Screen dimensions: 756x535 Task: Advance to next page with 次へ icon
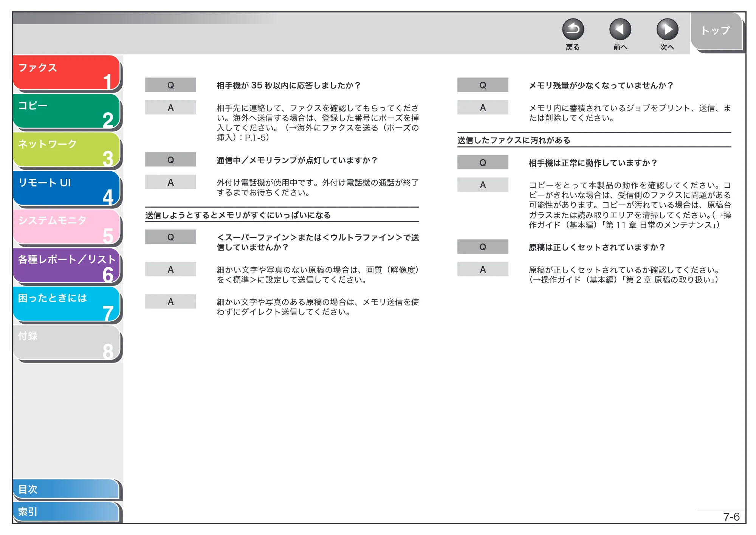(x=667, y=29)
